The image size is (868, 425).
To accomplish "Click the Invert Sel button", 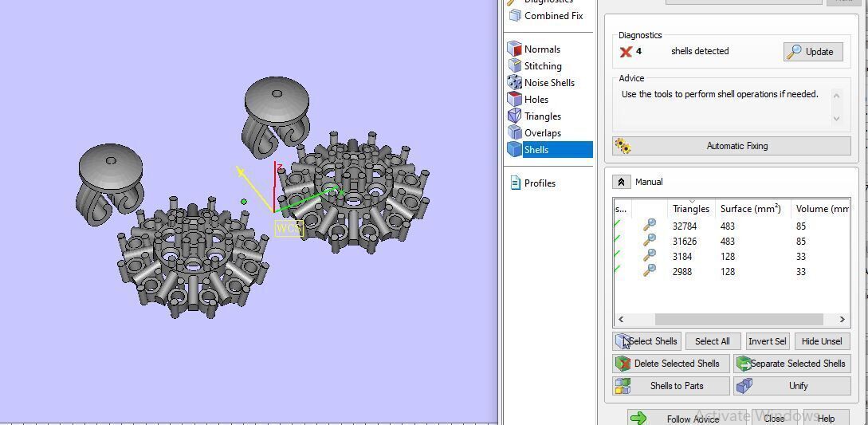I will 768,341.
